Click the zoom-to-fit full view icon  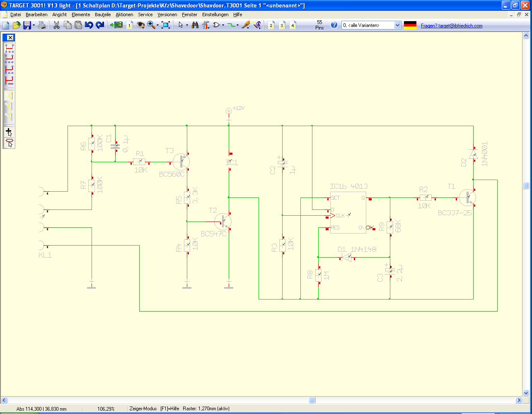166,25
